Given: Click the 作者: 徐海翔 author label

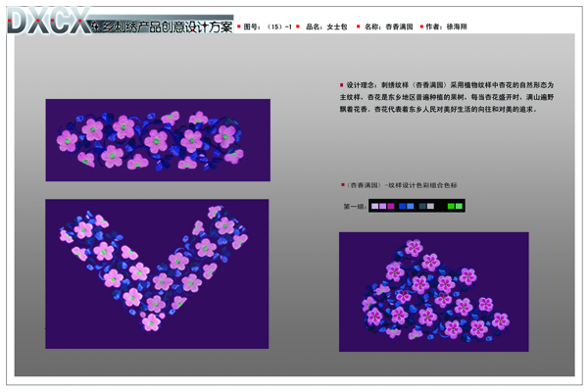Looking at the screenshot, I should pyautogui.click(x=446, y=26).
